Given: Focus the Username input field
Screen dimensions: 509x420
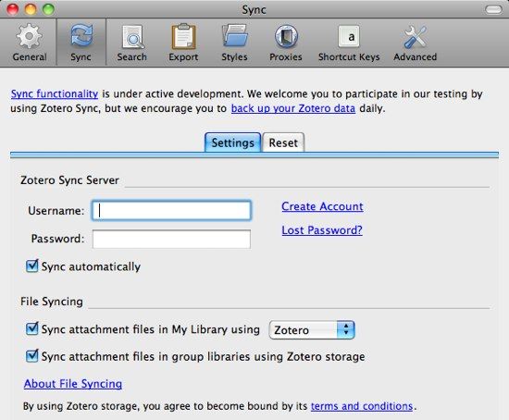Looking at the screenshot, I should pos(171,211).
